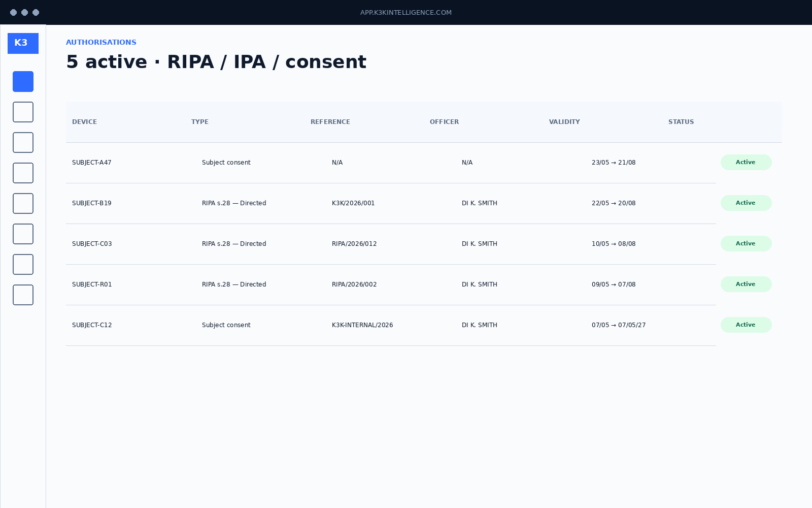The image size is (812, 508).
Task: Click validity 10/05 → 08/08
Action: pyautogui.click(x=614, y=244)
